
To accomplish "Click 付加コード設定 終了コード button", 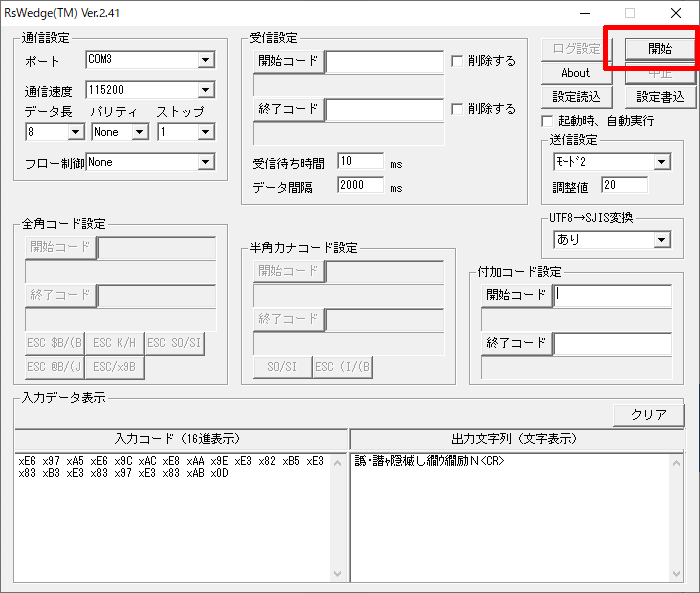I will coord(517,343).
